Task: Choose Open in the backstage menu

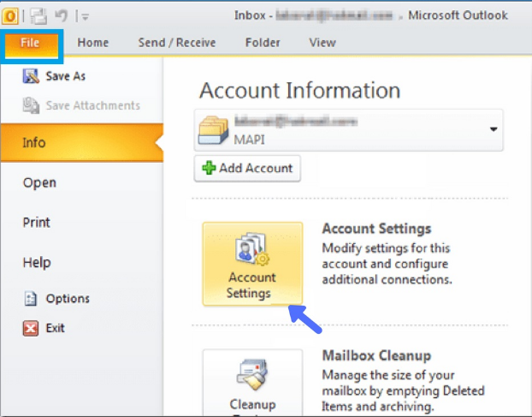Action: 39,182
